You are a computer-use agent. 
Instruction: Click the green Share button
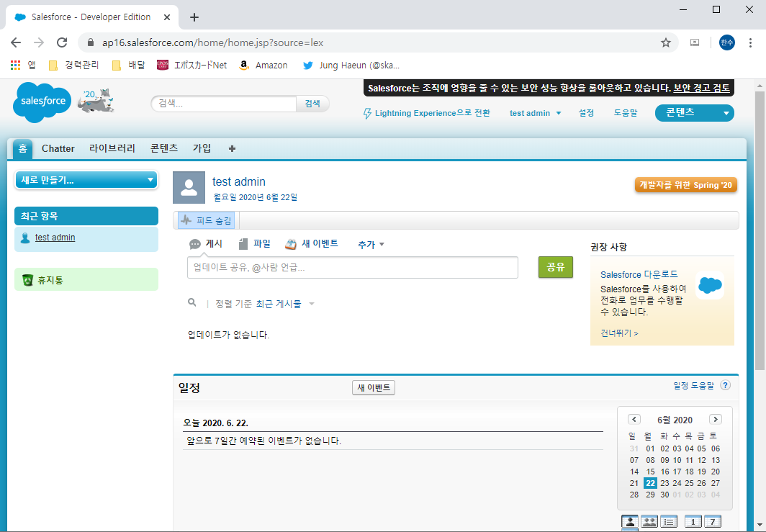556,267
